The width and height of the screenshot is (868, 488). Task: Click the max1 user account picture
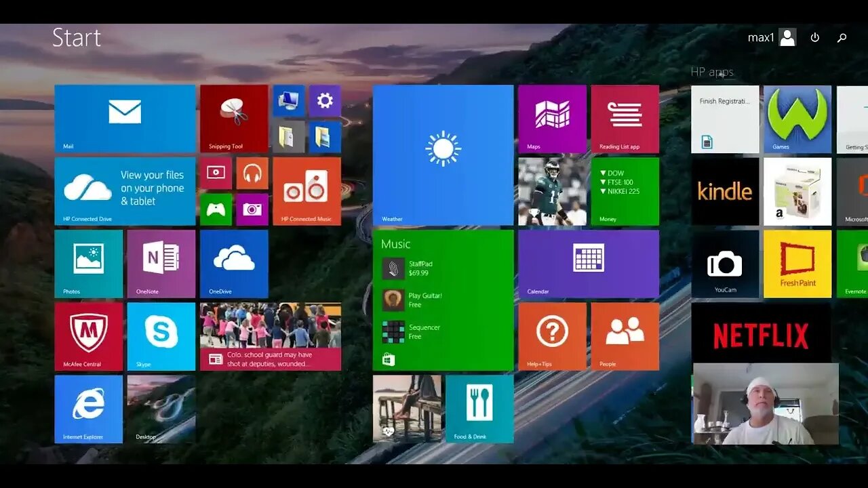pos(787,37)
